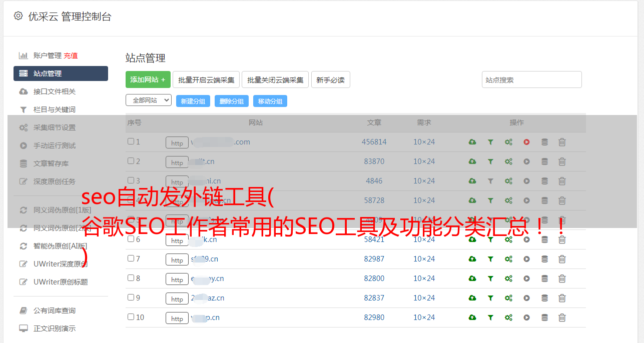Click the play icon in row 3
The width and height of the screenshot is (644, 343).
[x=526, y=181]
